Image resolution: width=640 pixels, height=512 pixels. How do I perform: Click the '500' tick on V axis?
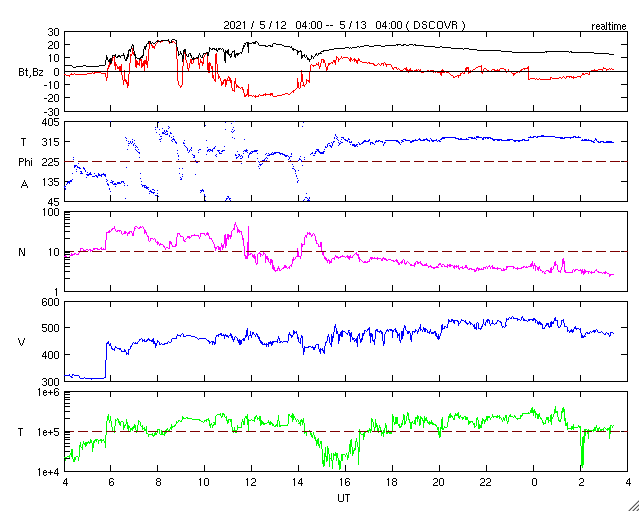[51, 329]
